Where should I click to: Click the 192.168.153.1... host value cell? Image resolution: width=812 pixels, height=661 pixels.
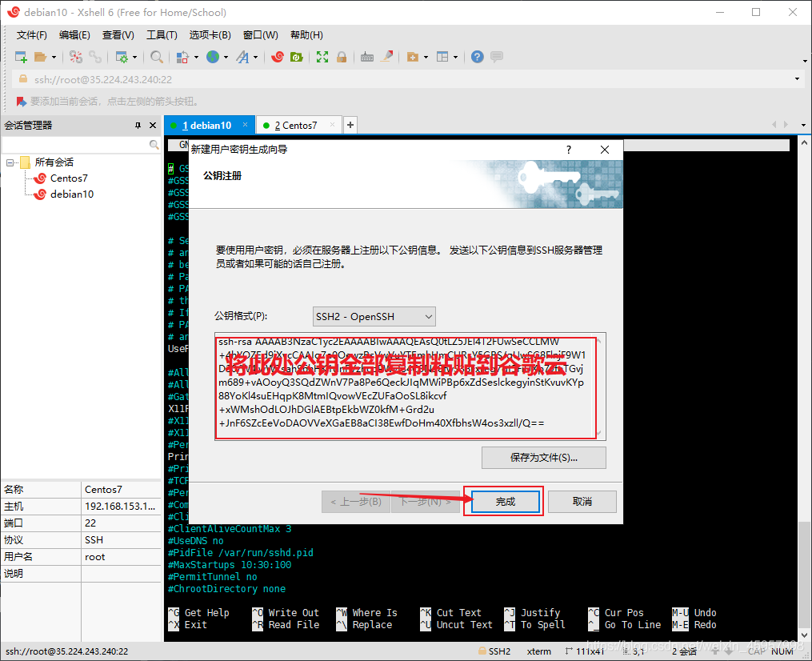pos(121,507)
